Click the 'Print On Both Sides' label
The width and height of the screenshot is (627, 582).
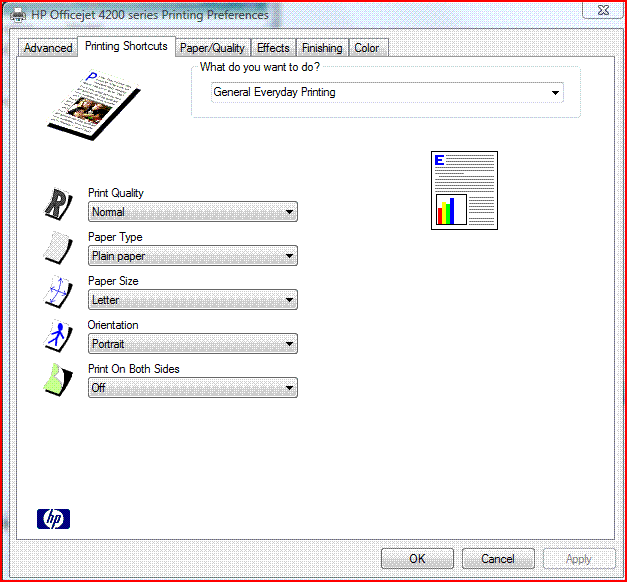pos(134,369)
